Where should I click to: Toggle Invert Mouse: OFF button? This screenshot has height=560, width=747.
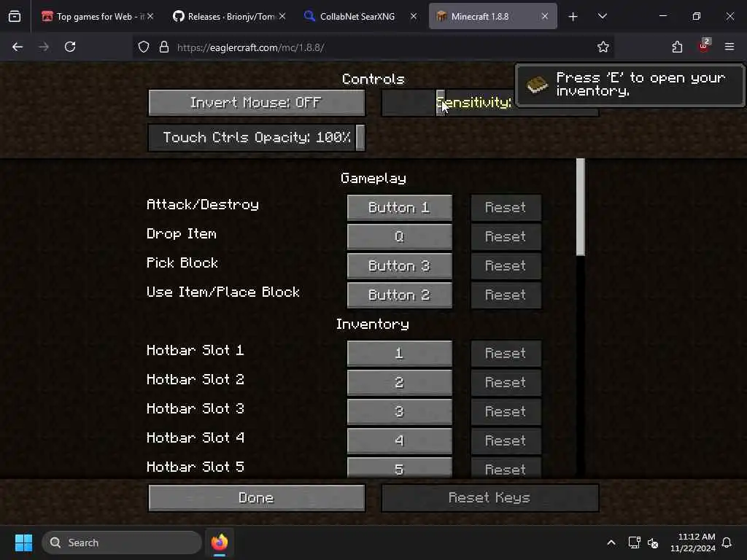pos(257,102)
